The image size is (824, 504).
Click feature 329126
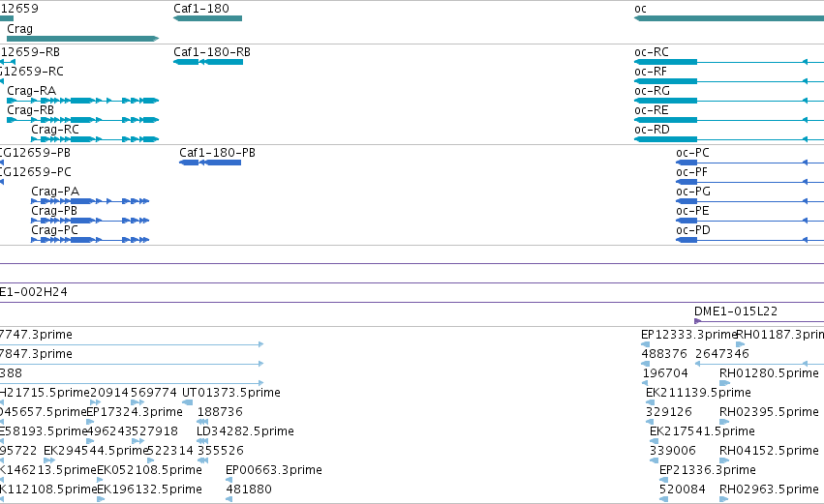click(650, 422)
